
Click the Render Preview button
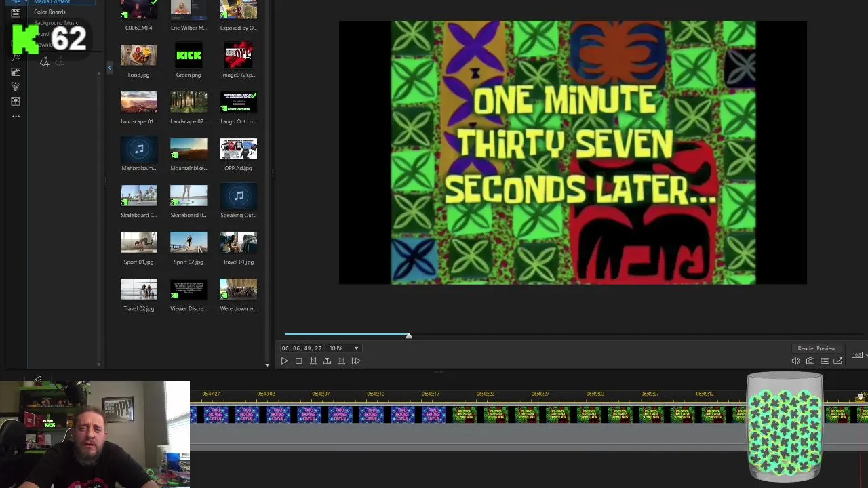click(x=816, y=348)
